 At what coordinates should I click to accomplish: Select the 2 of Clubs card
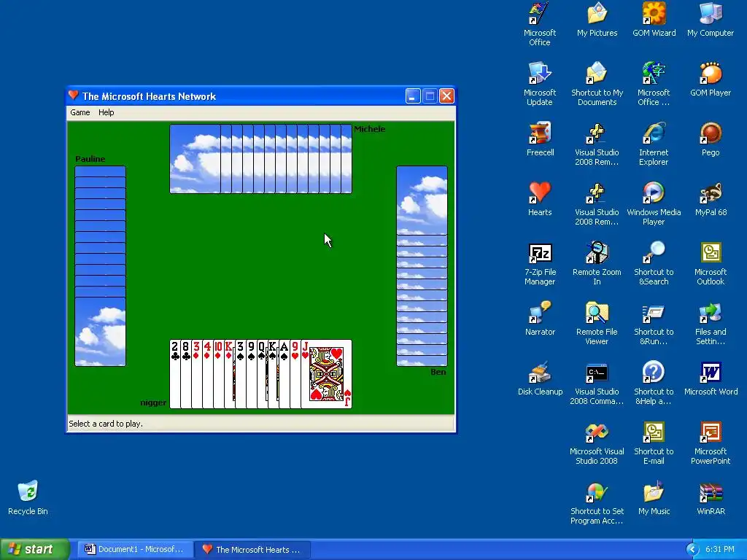175,374
